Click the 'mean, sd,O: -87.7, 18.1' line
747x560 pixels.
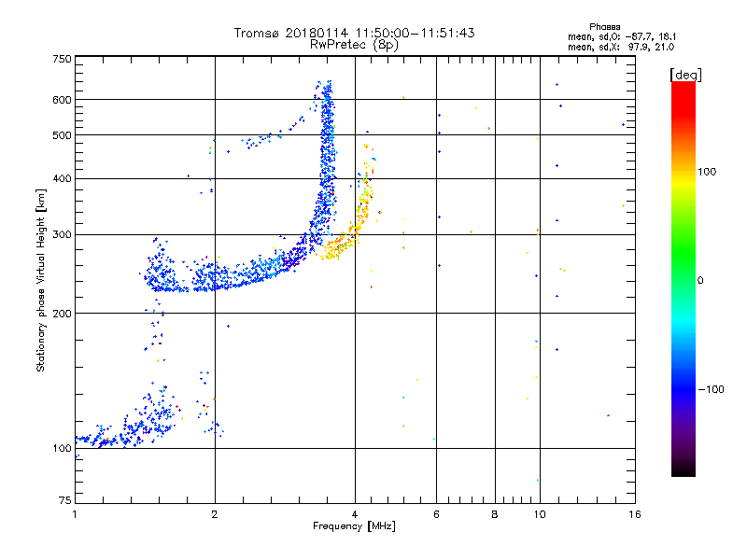click(x=622, y=36)
